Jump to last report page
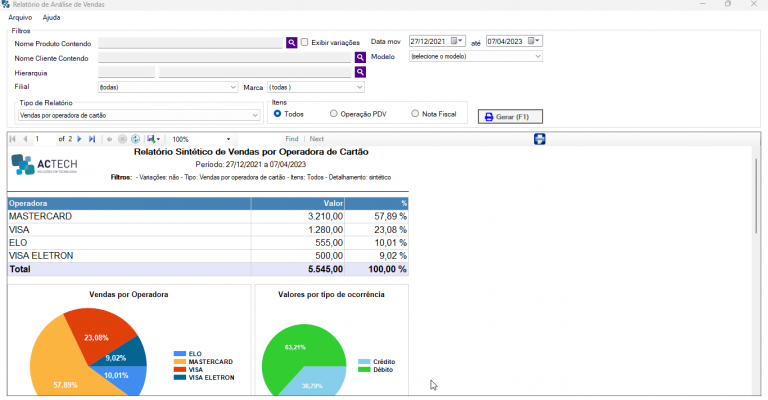Screen dimensions: 768x400 (x=92, y=139)
